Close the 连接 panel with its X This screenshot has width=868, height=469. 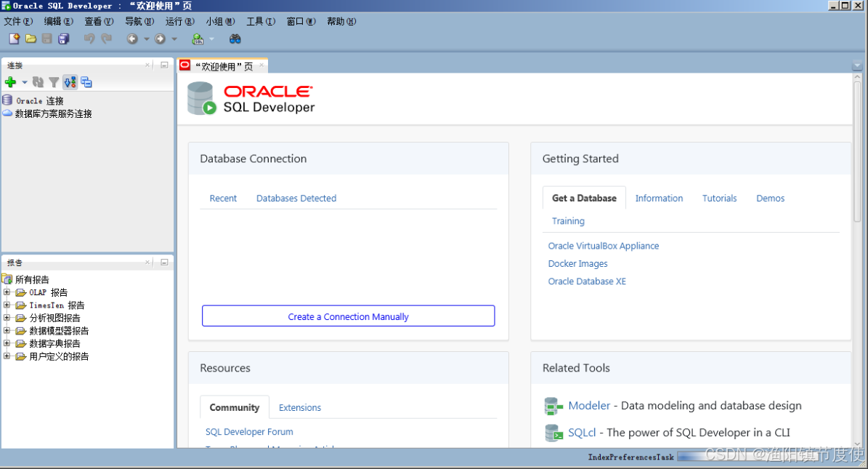click(147, 65)
